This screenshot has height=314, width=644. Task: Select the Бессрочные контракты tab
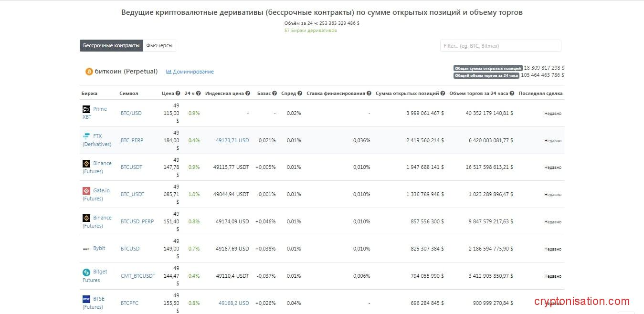(111, 46)
